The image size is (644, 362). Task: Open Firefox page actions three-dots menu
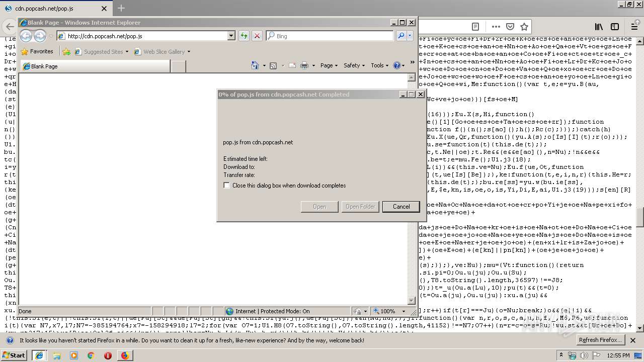tap(496, 27)
